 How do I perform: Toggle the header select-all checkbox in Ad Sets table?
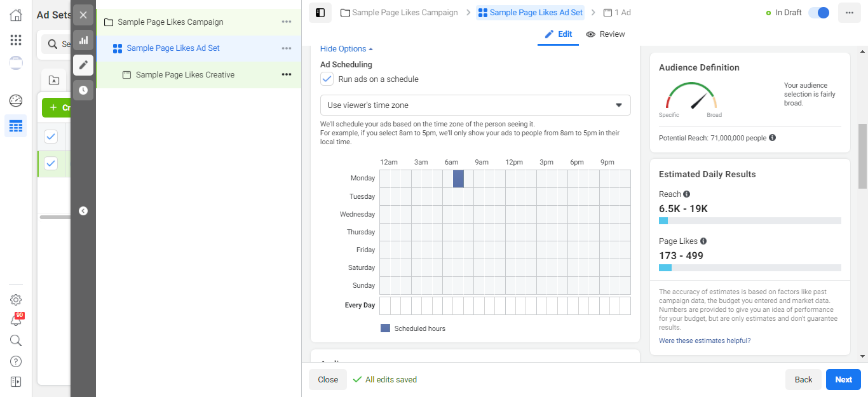51,137
